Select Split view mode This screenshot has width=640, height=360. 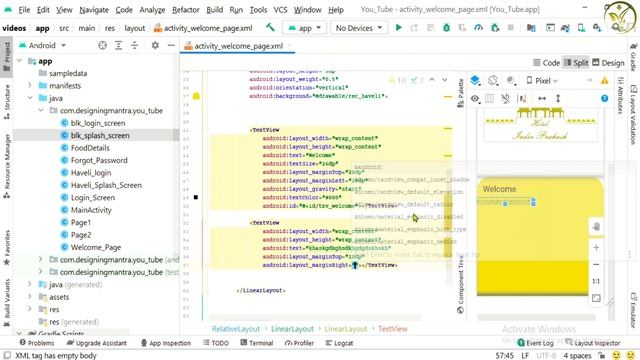(x=576, y=63)
